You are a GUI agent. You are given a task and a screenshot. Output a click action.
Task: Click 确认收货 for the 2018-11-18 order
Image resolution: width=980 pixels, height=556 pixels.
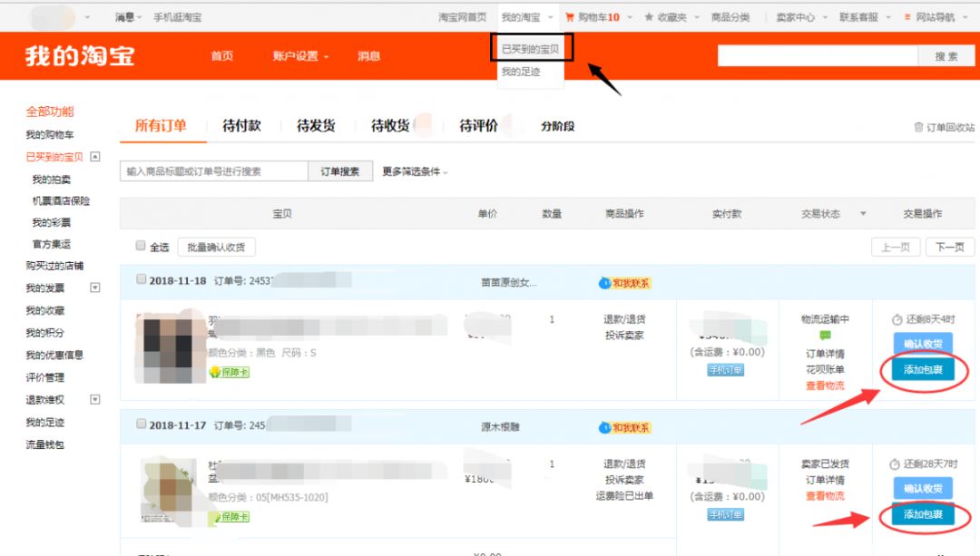923,344
